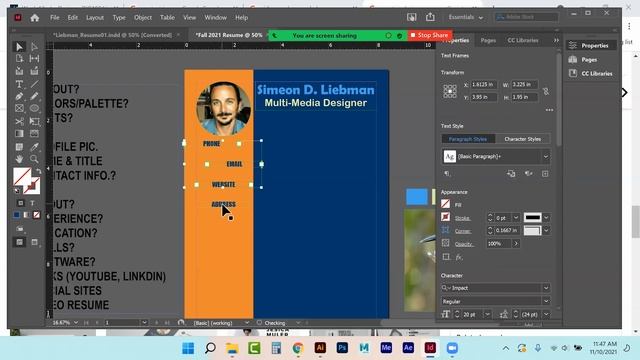This screenshot has width=640, height=360.
Task: Select the Hand tool
Action: [19, 159]
